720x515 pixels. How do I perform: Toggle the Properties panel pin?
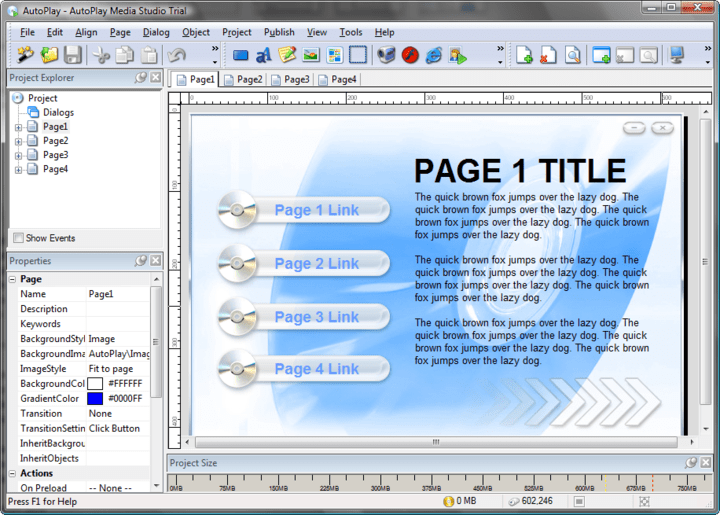click(x=141, y=261)
